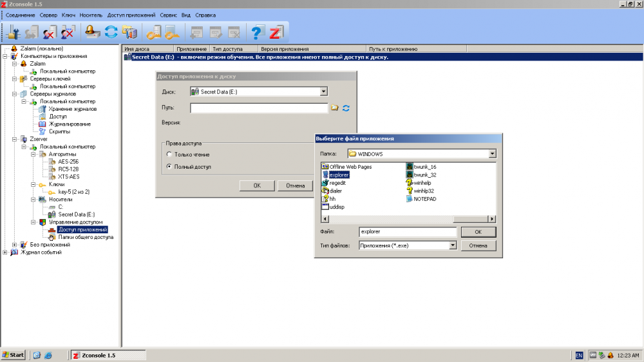Viewport: 644px width, 362px height.
Task: Click the blue refresh arrows toolbar icon
Action: coord(111,32)
